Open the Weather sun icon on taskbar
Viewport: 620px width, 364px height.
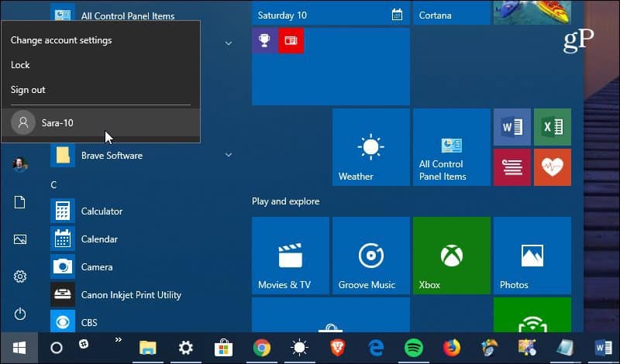pos(299,348)
